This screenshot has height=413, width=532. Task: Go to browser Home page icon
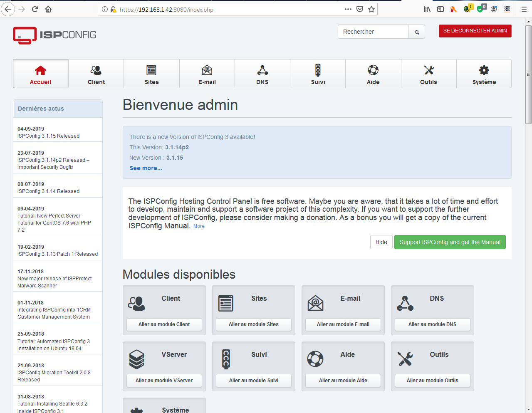48,9
